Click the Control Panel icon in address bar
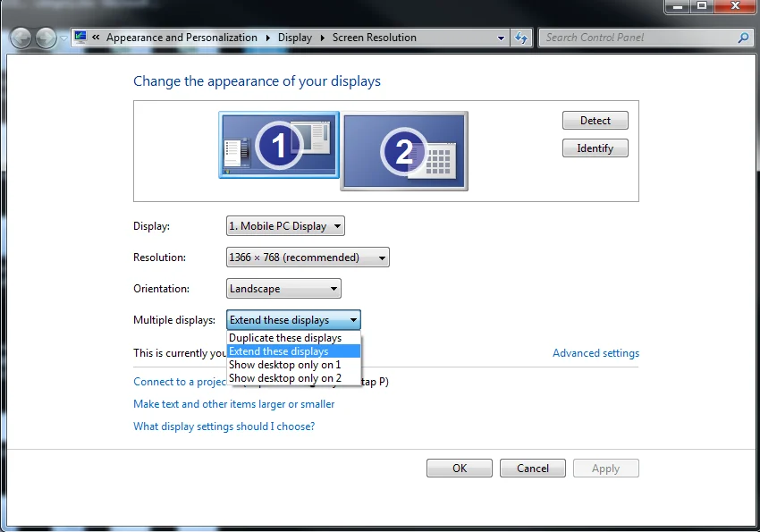Image resolution: width=760 pixels, height=532 pixels. pos(80,38)
